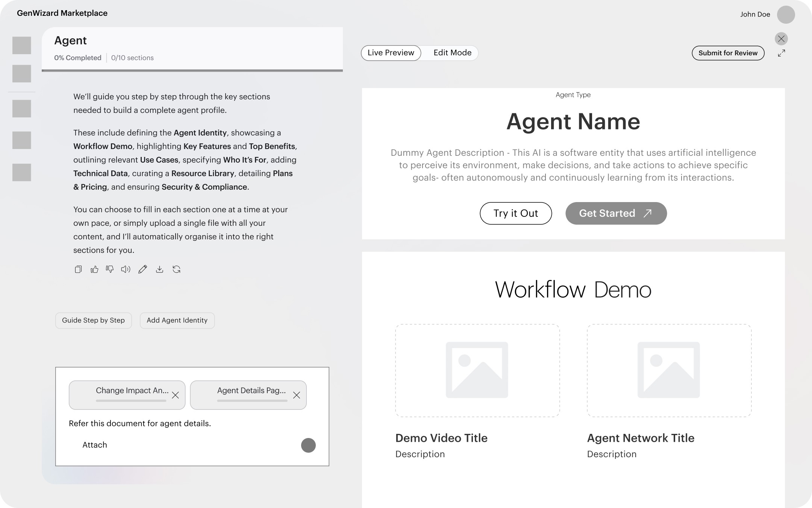Click the Demo Video image placeholder

tap(477, 370)
